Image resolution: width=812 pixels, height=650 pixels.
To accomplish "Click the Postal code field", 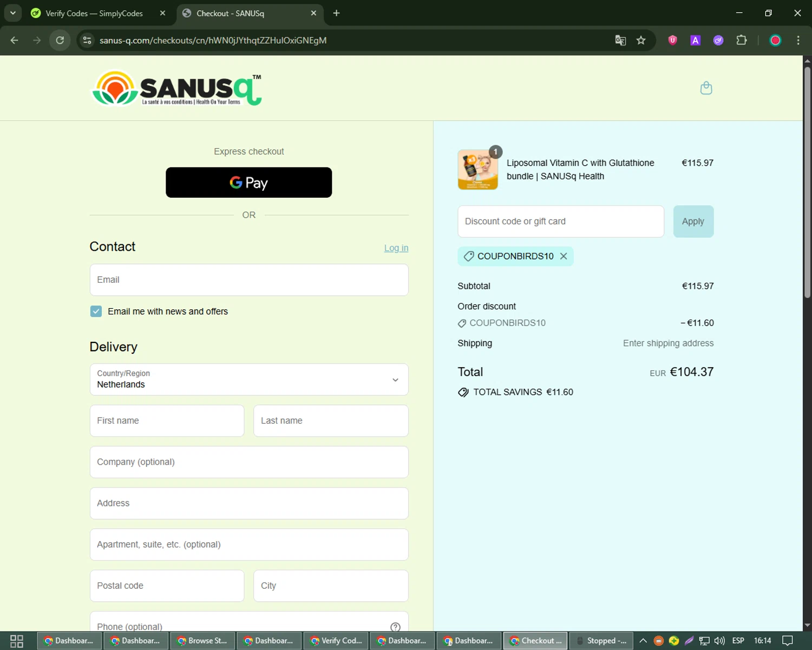I will 167,586.
